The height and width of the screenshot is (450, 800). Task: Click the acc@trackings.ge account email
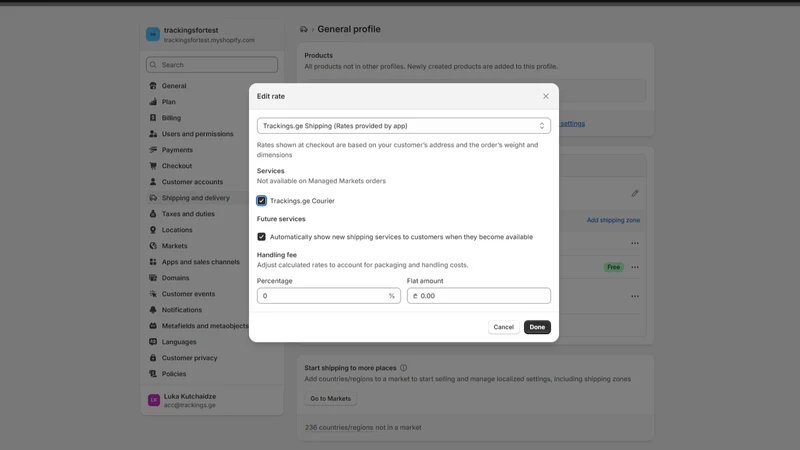[190, 405]
